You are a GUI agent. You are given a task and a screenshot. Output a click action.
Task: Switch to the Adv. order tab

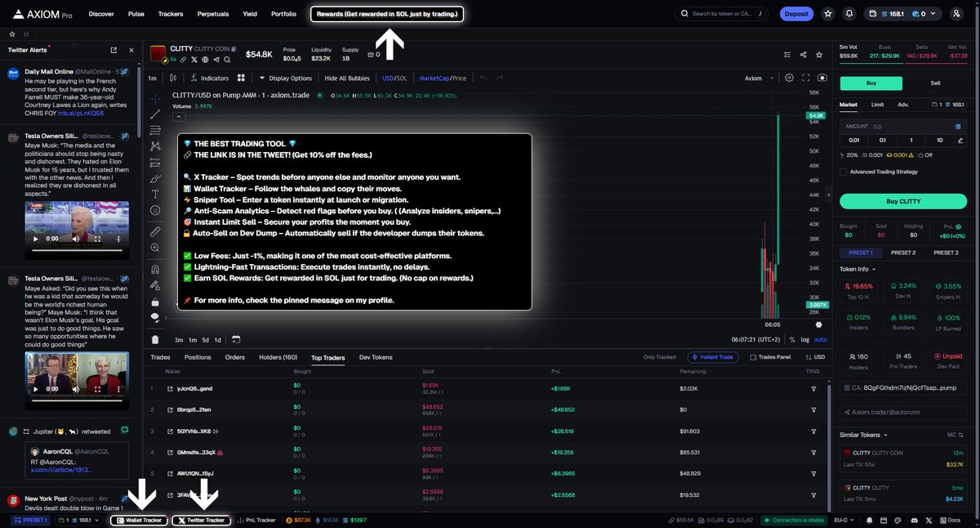point(902,105)
